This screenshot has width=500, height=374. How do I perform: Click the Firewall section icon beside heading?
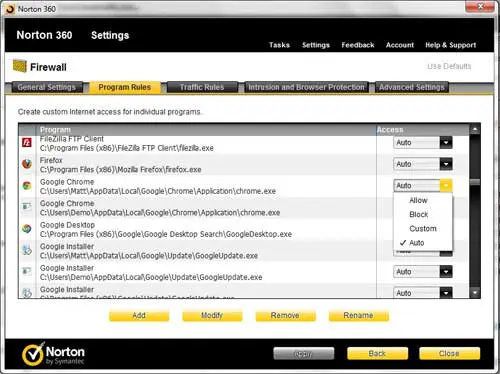(x=20, y=66)
